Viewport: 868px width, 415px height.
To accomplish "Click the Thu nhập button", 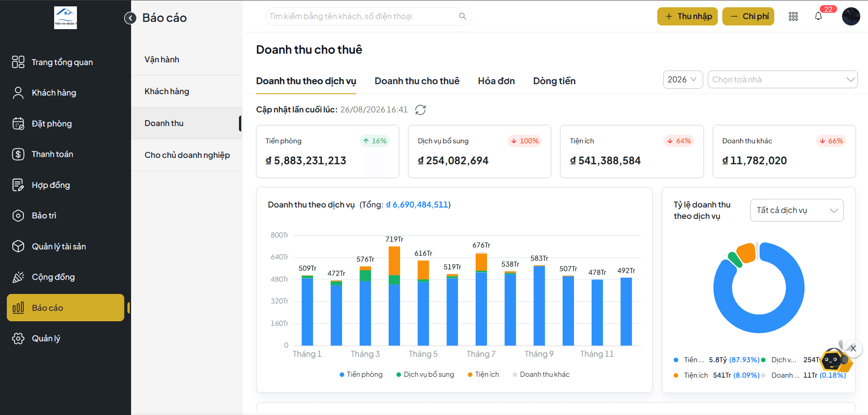I will (687, 16).
